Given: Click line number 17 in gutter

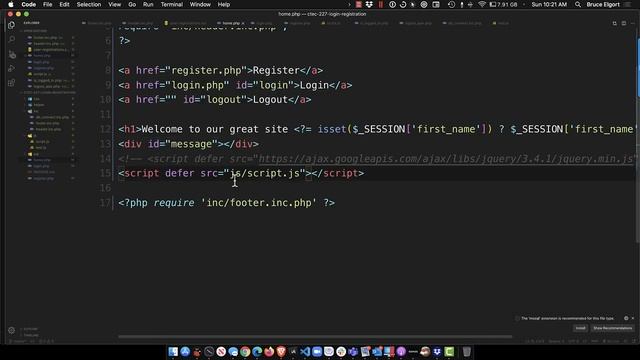Looking at the screenshot, I should 105,202.
